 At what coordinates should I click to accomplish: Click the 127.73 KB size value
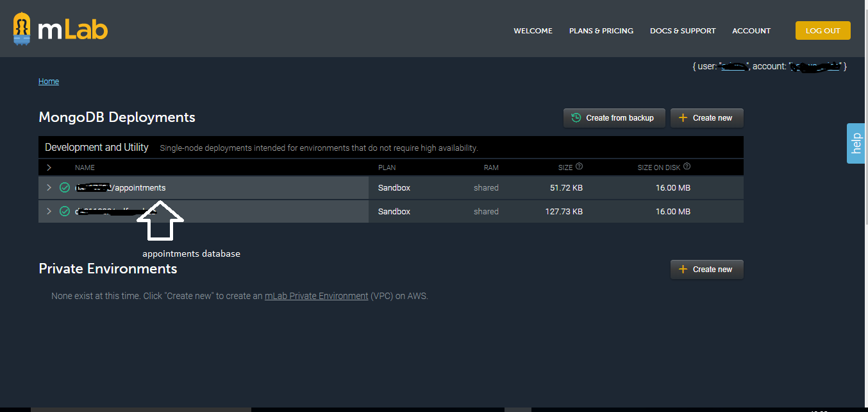pos(564,211)
